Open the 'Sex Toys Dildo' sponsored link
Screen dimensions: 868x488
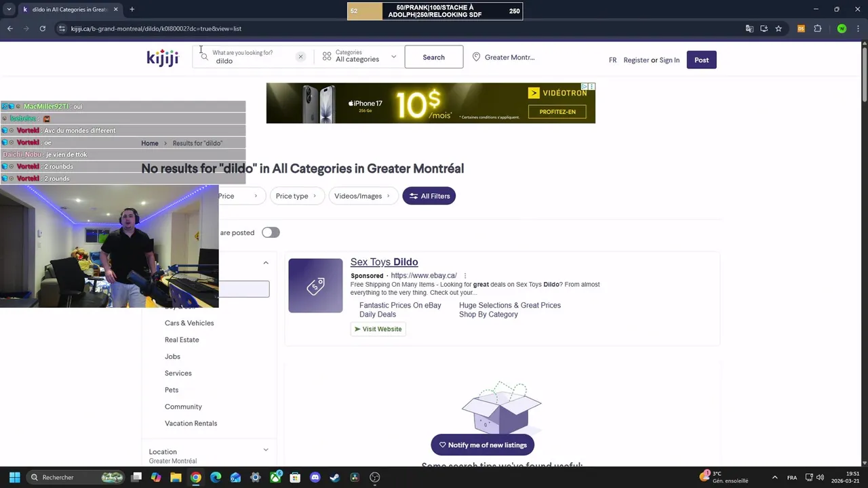coord(384,262)
